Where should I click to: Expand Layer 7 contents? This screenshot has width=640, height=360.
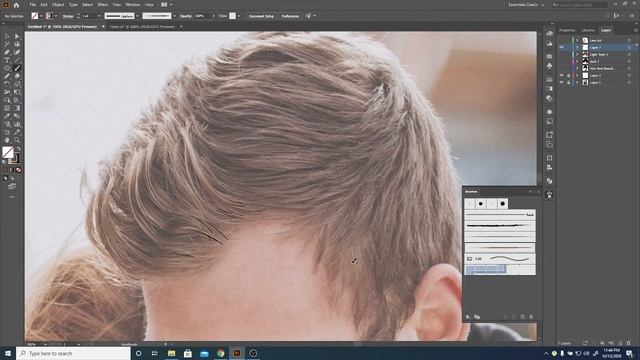(577, 47)
